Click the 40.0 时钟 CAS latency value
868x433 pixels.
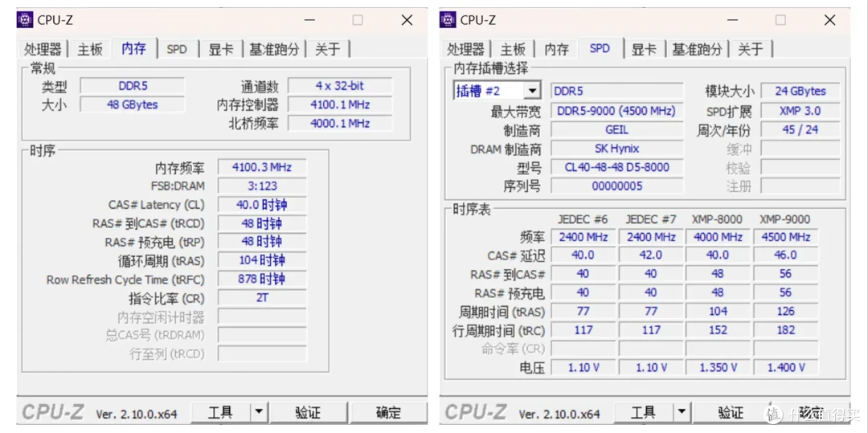click(262, 205)
